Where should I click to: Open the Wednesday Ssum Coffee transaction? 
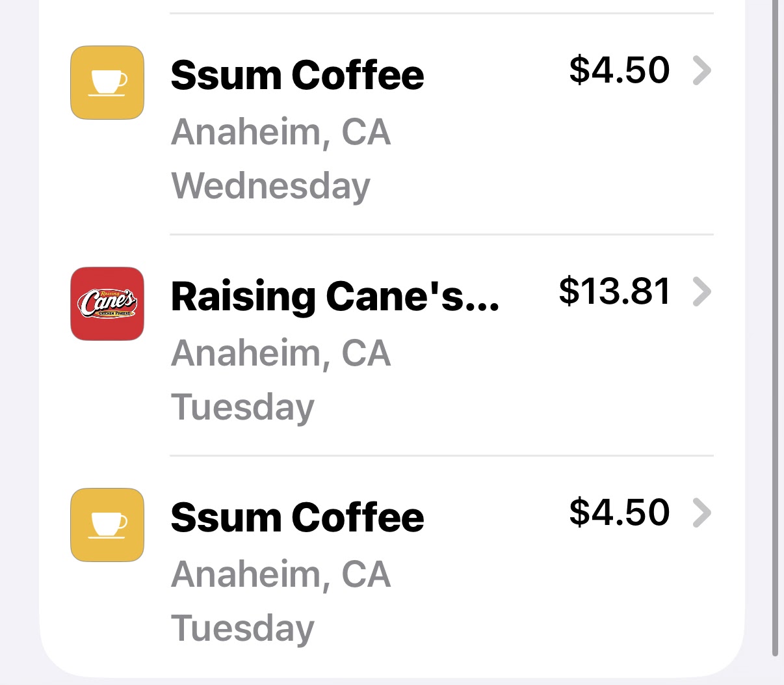point(390,124)
